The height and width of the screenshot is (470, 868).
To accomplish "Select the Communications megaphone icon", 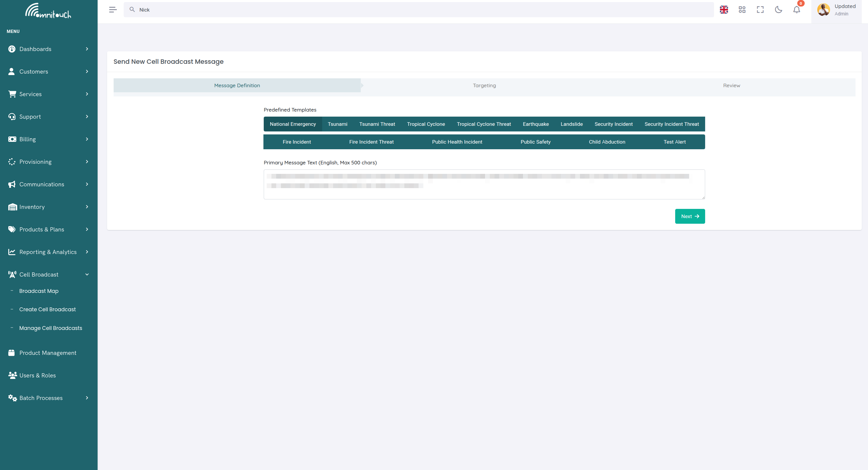I will [12, 184].
